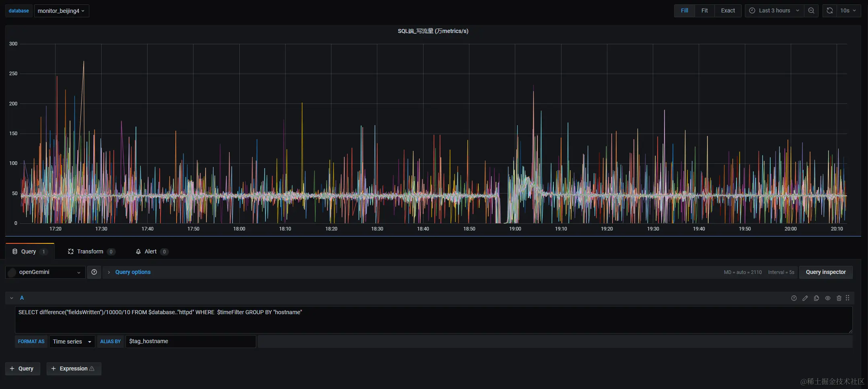The width and height of the screenshot is (868, 389).
Task: Grab the query A drag handle dots icon
Action: coord(848,298)
